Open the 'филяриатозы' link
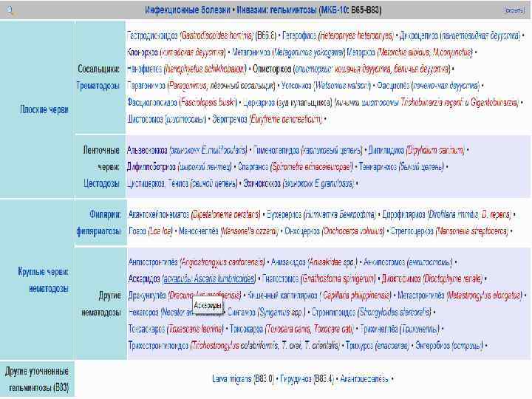 (x=98, y=231)
